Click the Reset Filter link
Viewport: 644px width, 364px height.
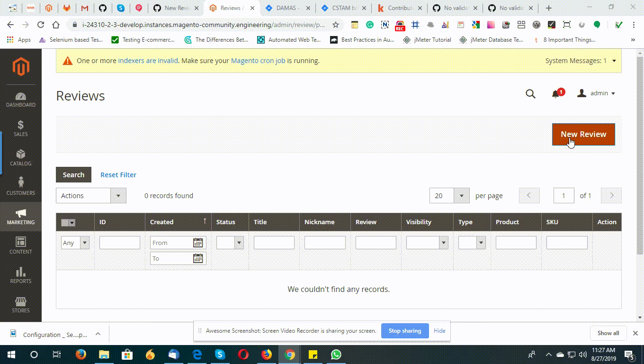pos(118,174)
